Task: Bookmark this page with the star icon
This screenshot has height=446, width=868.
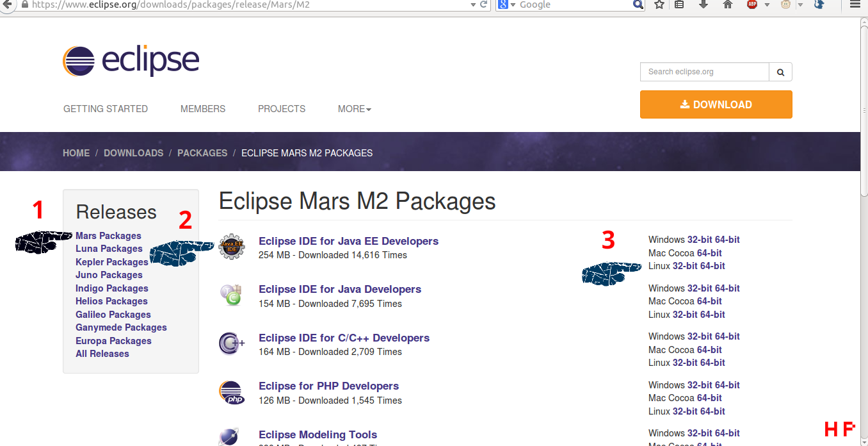Action: point(659,4)
